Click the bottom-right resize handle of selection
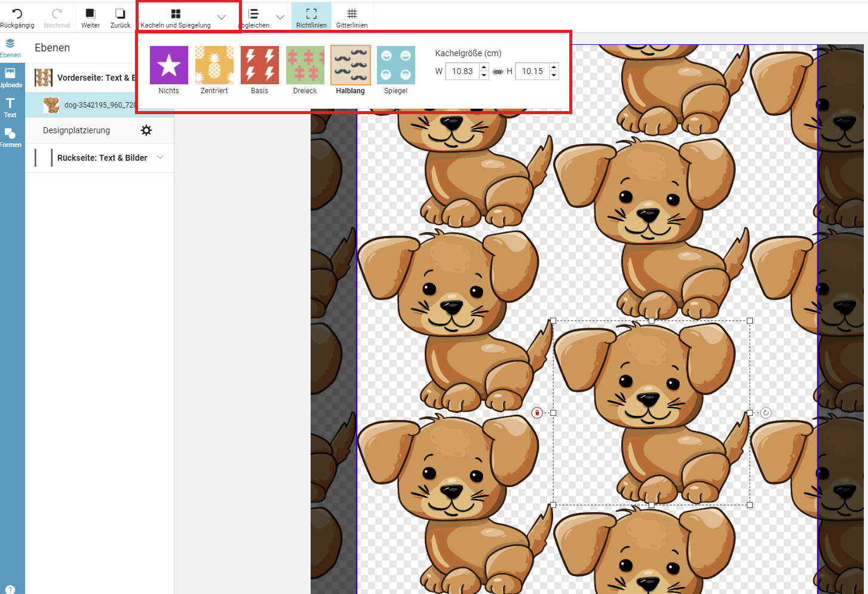Screen dimensions: 868x594 click(750, 505)
